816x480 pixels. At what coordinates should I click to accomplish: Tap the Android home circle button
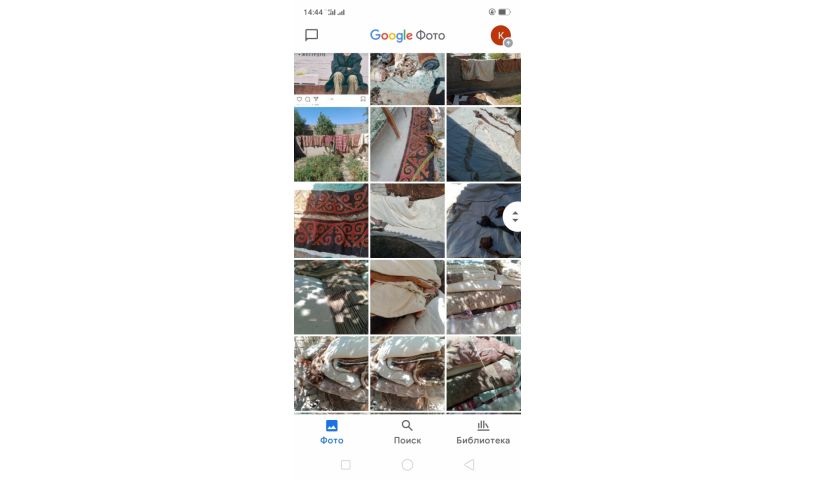407,464
